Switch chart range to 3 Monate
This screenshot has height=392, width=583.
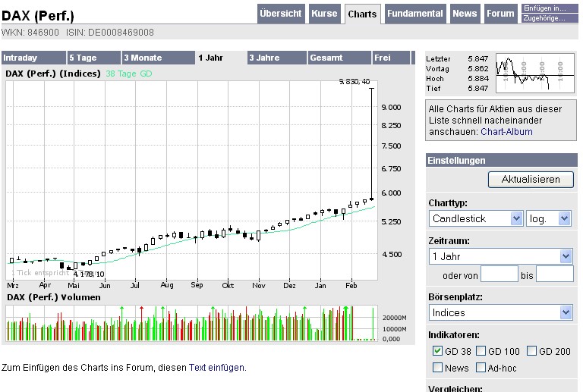point(158,58)
